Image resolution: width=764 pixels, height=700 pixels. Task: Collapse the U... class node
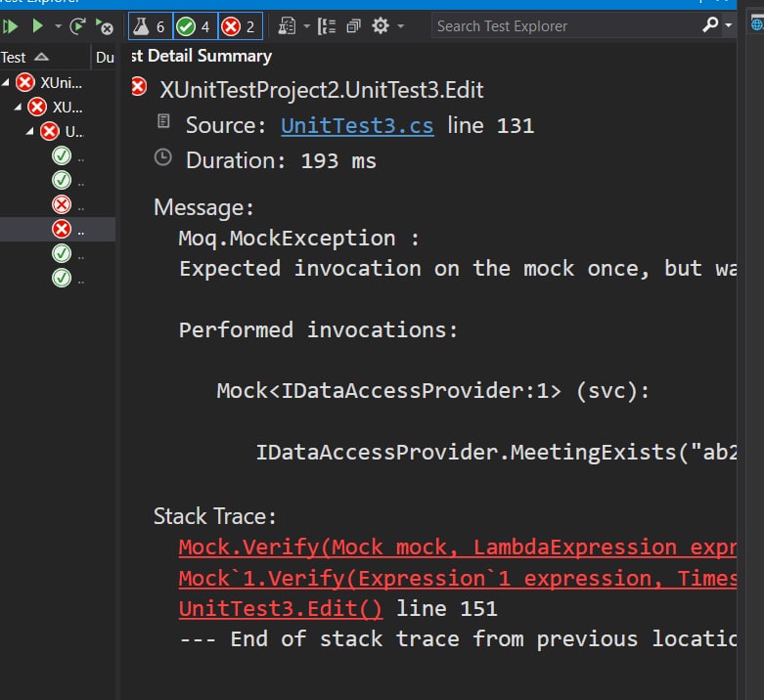point(30,131)
